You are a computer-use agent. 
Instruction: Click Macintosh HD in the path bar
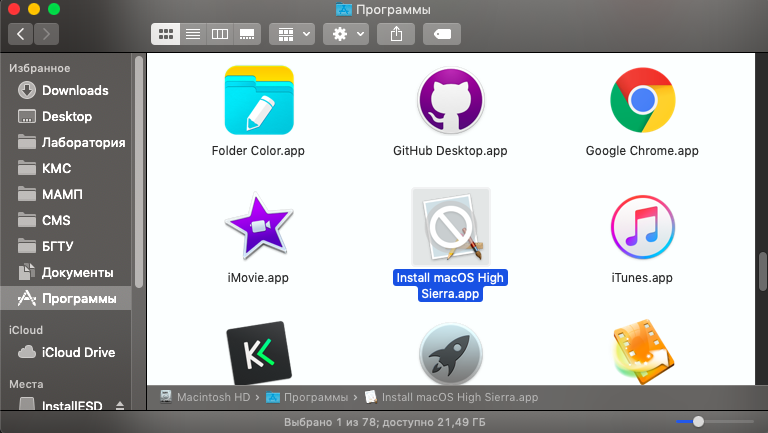[206, 397]
